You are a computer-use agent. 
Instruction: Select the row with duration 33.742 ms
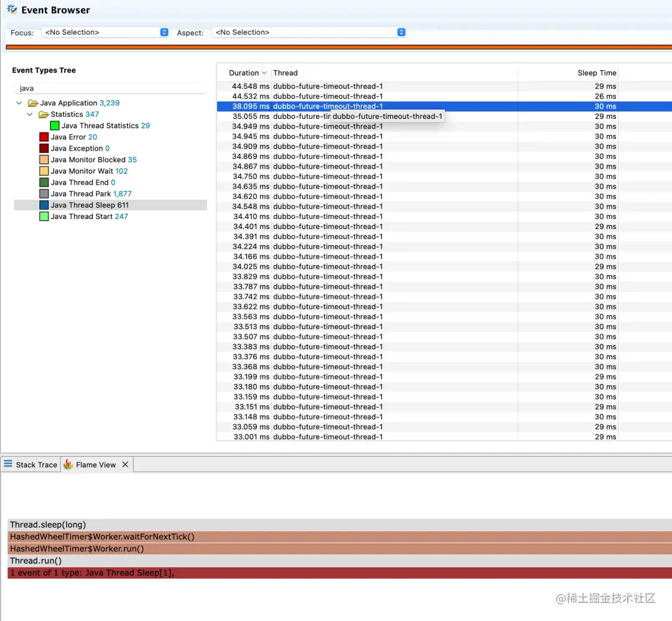(444, 297)
